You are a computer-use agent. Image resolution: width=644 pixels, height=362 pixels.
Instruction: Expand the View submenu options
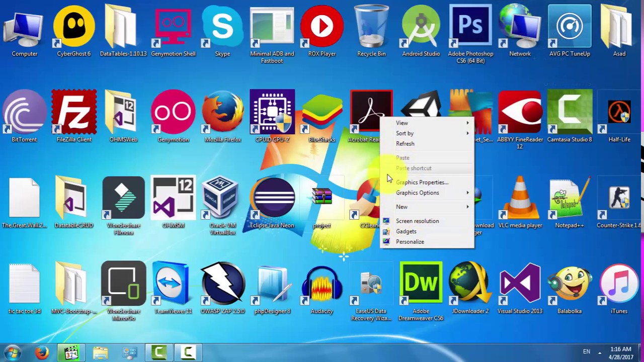pos(402,123)
